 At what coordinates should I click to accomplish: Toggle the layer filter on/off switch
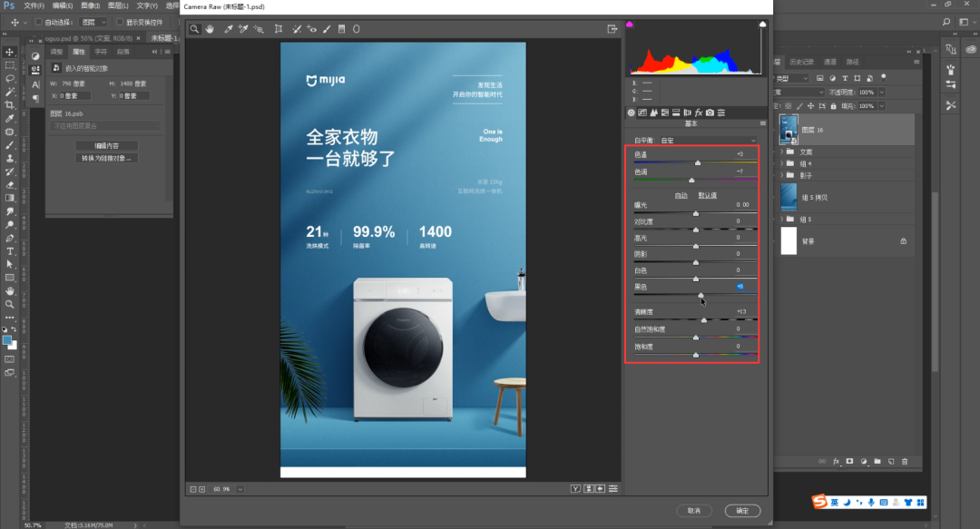click(x=884, y=77)
